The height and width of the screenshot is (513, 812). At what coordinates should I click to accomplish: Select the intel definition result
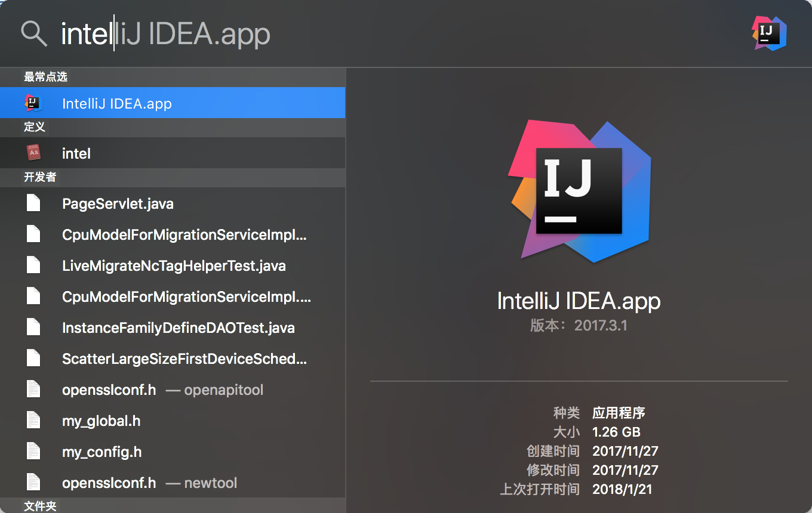point(173,153)
